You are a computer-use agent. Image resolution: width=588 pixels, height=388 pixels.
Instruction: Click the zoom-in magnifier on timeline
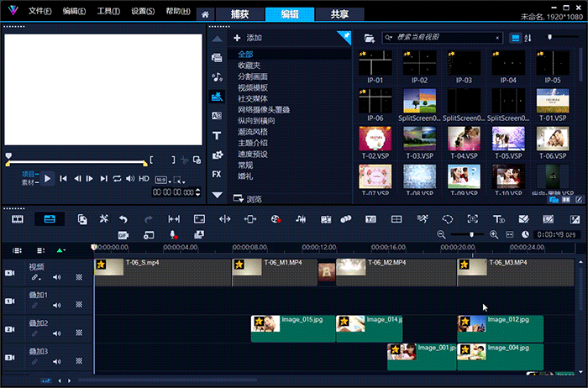point(494,234)
